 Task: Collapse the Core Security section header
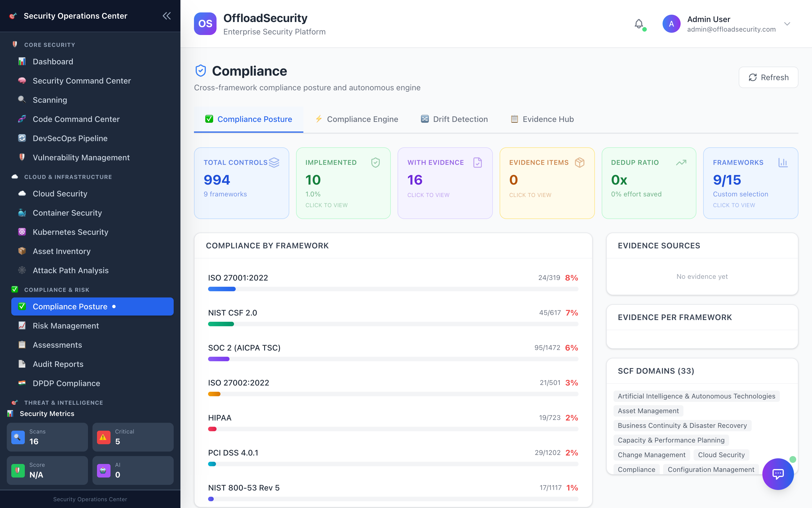50,45
